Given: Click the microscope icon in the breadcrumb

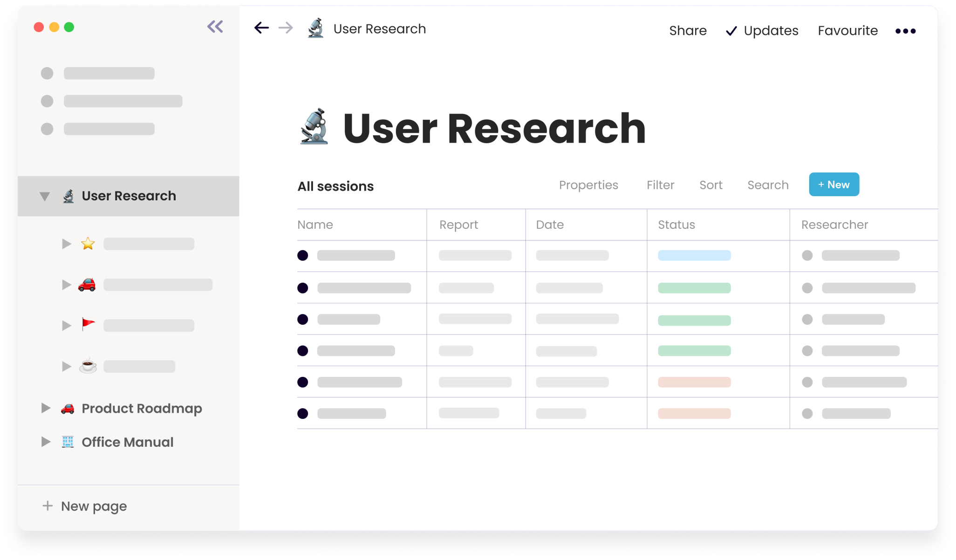Looking at the screenshot, I should tap(315, 28).
